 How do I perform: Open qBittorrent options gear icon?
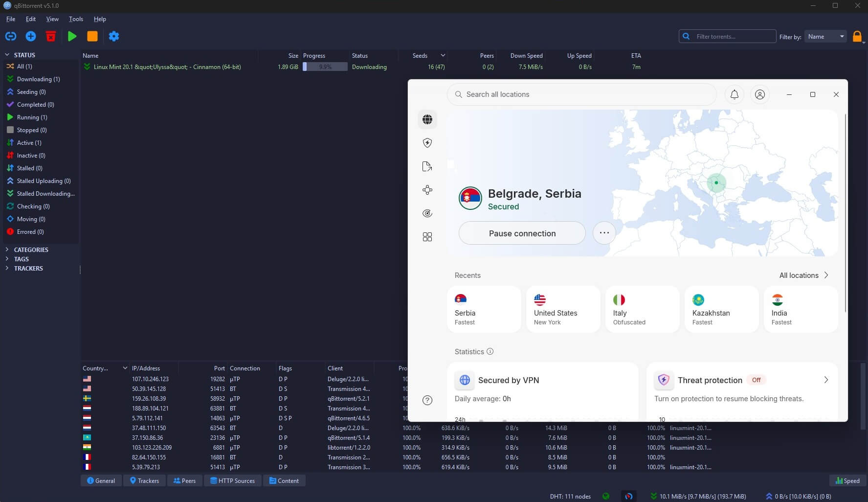point(114,36)
